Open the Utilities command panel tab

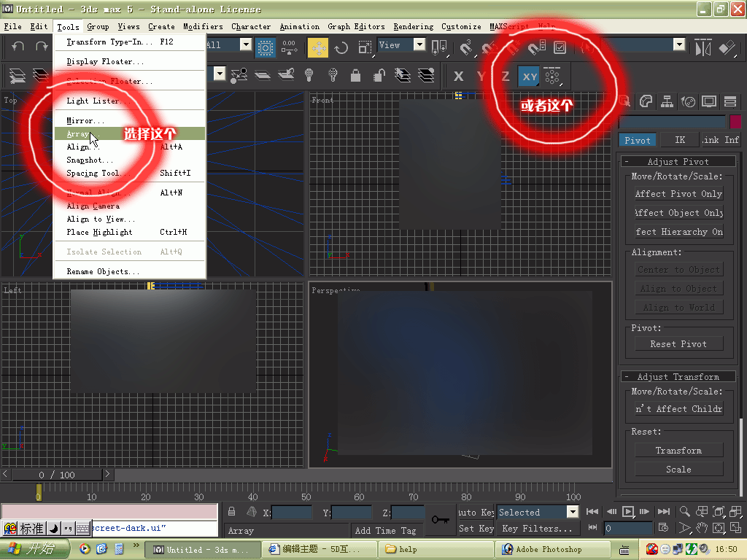729,101
